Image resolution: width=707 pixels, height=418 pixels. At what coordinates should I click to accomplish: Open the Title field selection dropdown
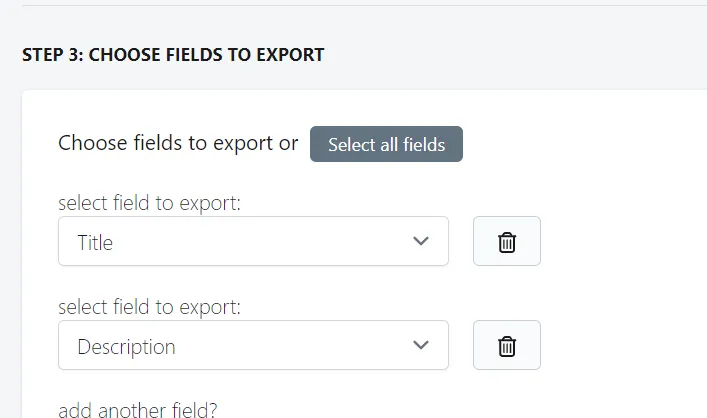(x=253, y=241)
